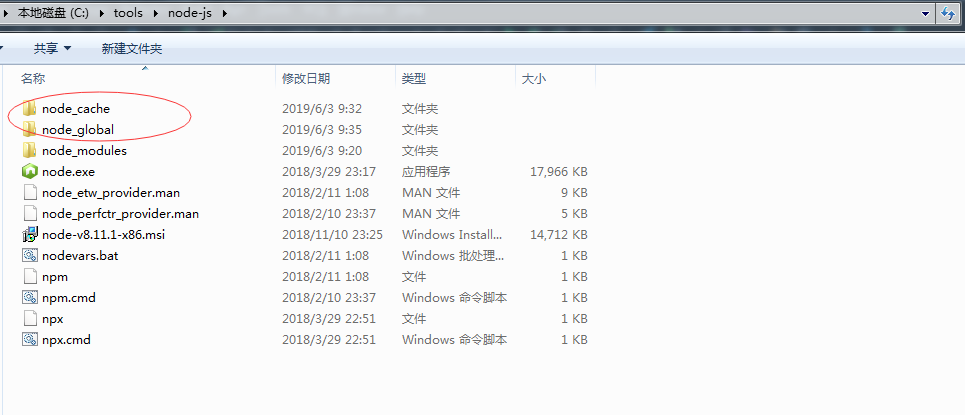Select the node_etw_provider.man file

(110, 192)
